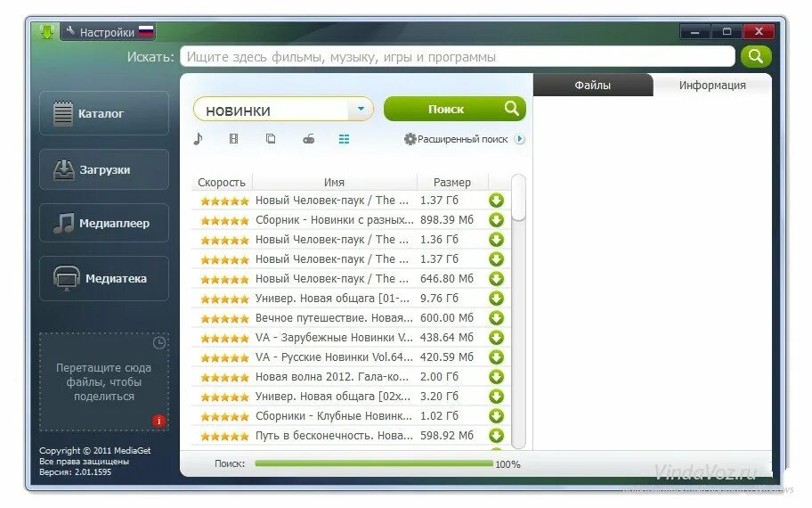Select row 'Сборник - Новинки с разных...'
The height and width of the screenshot is (508, 812).
point(351,220)
